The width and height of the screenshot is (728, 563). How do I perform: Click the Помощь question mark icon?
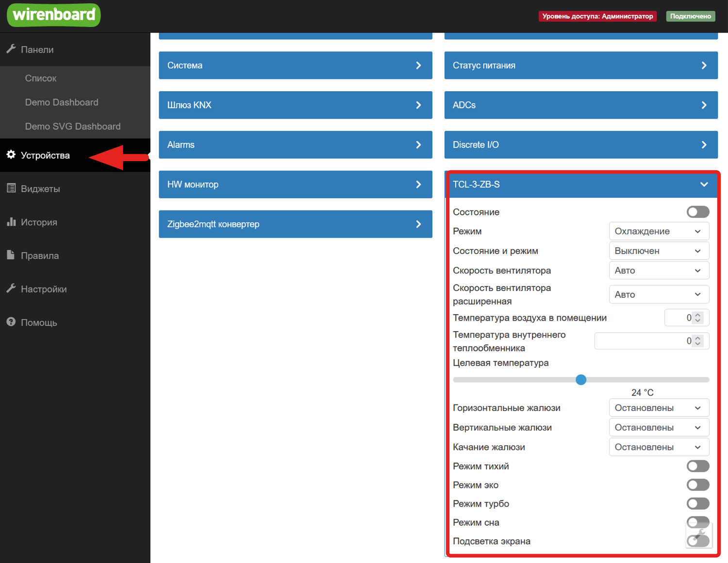(x=11, y=322)
